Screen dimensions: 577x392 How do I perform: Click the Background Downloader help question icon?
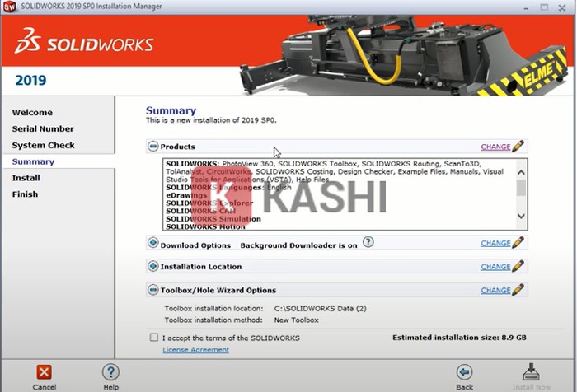pos(368,242)
